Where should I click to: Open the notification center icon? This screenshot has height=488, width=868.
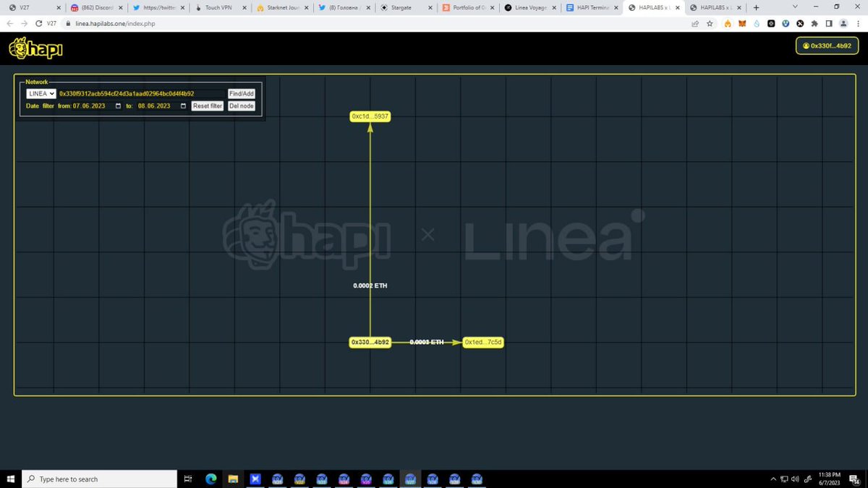click(x=854, y=479)
